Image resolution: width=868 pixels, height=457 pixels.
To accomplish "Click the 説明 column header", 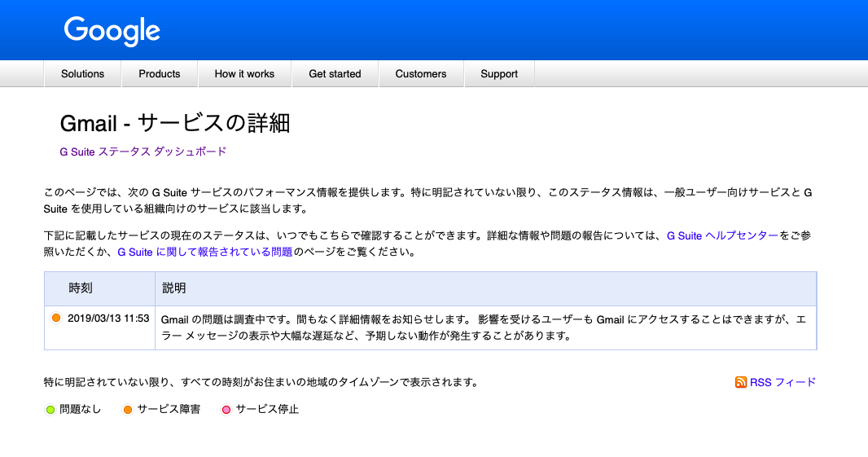I will point(174,288).
